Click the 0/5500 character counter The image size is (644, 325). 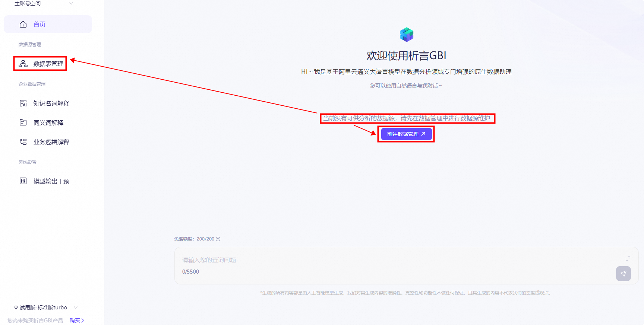point(190,272)
